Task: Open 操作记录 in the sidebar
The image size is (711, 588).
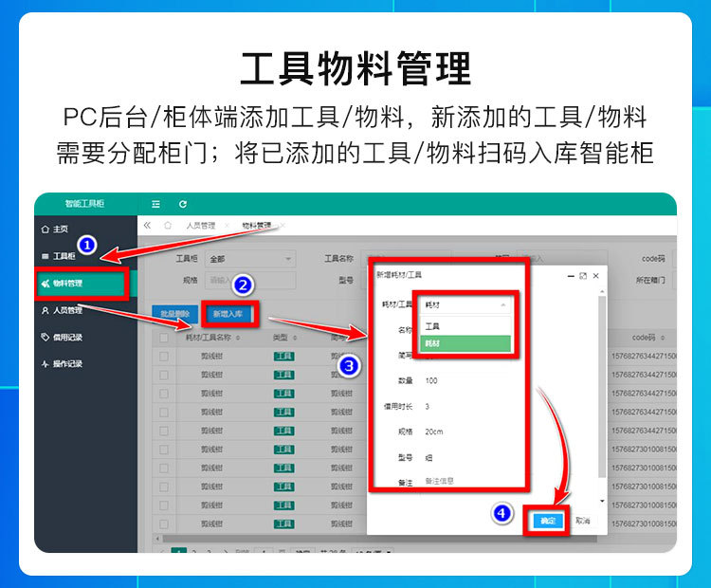Action: (x=63, y=364)
